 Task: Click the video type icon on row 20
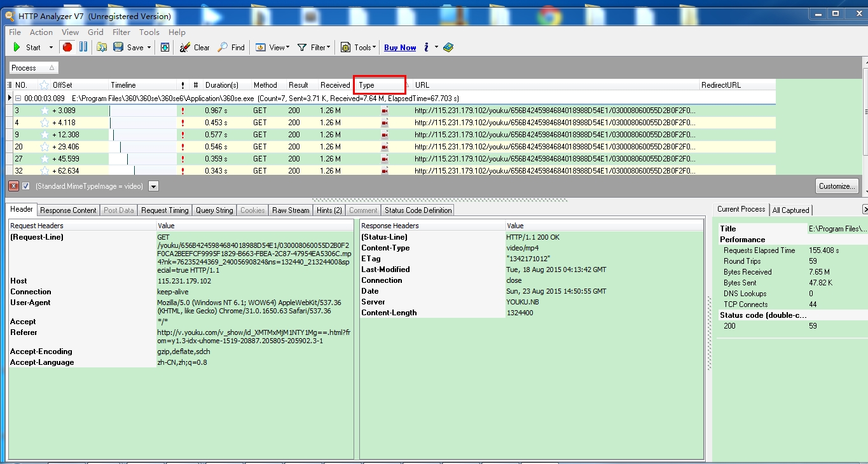pyautogui.click(x=385, y=147)
